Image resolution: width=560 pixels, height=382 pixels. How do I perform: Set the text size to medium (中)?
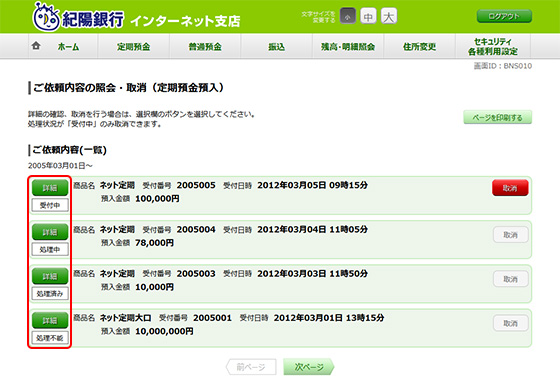368,16
